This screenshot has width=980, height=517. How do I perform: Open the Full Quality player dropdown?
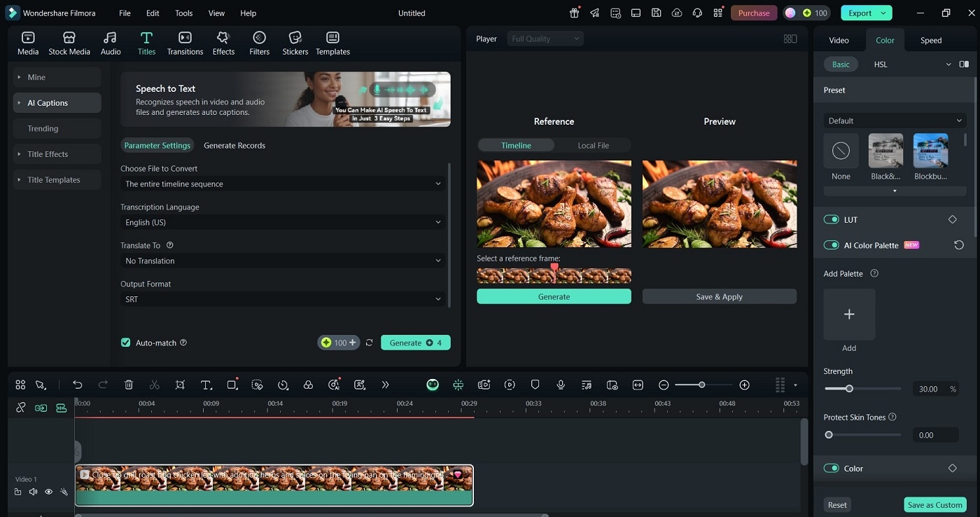coord(545,39)
